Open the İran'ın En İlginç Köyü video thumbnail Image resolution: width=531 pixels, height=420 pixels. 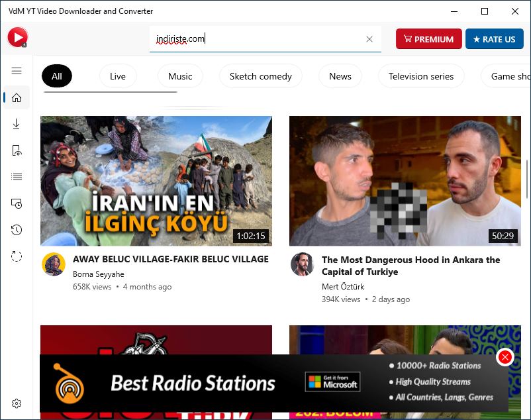pos(156,181)
